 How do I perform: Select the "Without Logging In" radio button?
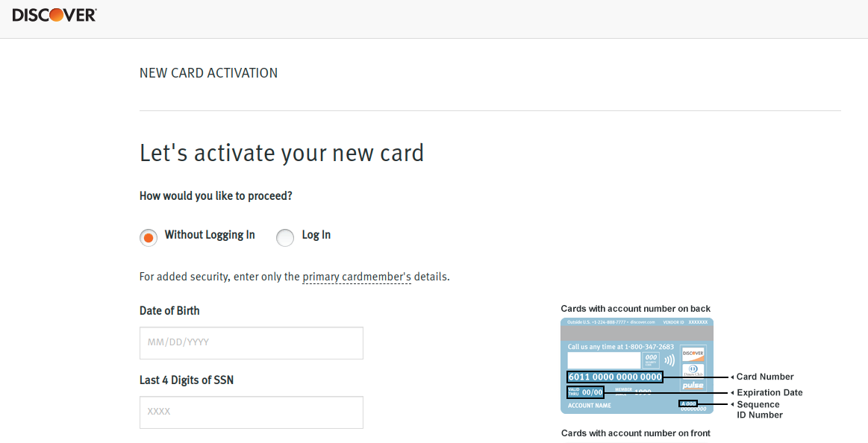[148, 237]
